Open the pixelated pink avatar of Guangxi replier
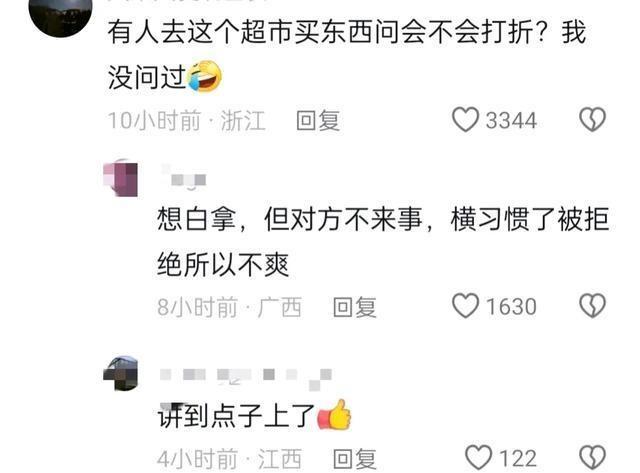The image size is (640, 473). pos(121,178)
